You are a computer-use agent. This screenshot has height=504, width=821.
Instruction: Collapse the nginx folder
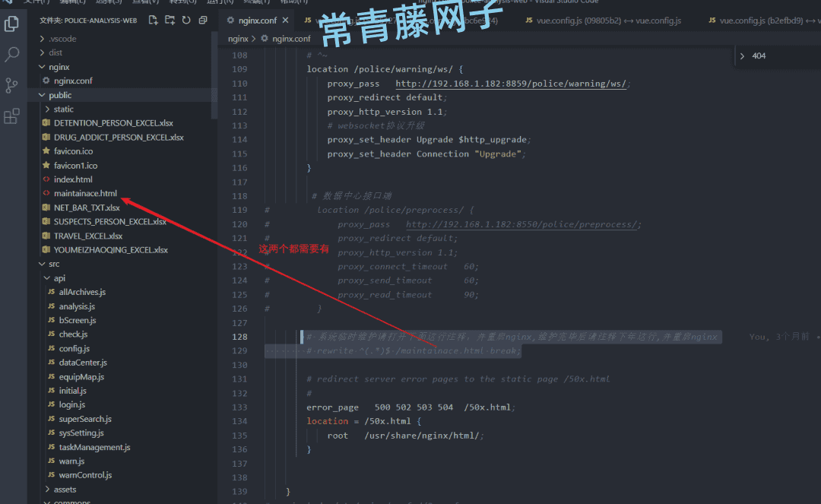coord(42,67)
